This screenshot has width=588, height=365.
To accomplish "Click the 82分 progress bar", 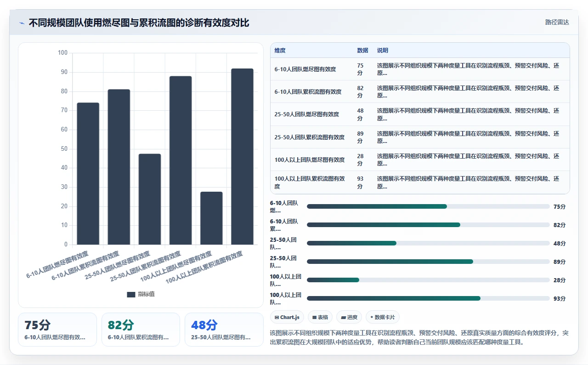I will [x=428, y=225].
